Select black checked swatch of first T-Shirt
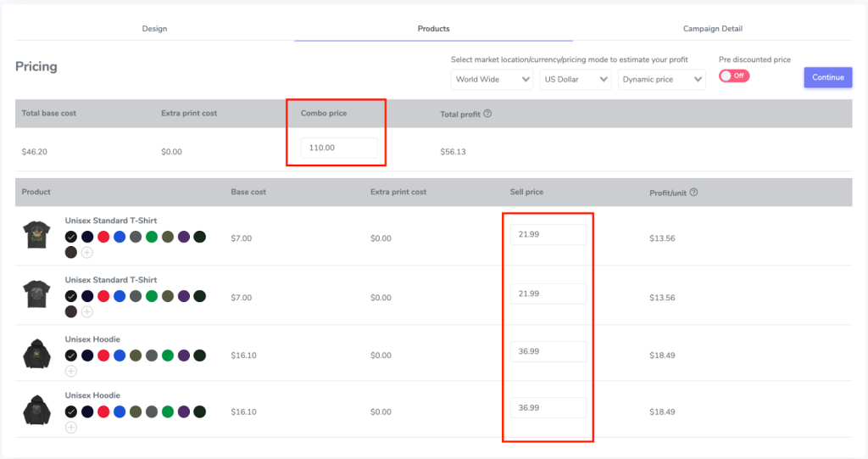Viewport: 868px width, 459px height. click(71, 238)
